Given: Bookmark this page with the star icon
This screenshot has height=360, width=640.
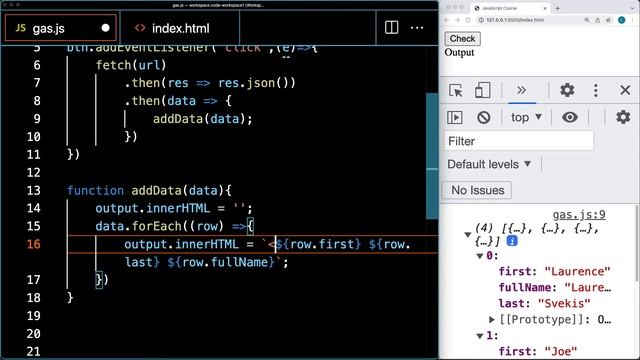Looking at the screenshot, I should click(609, 20).
